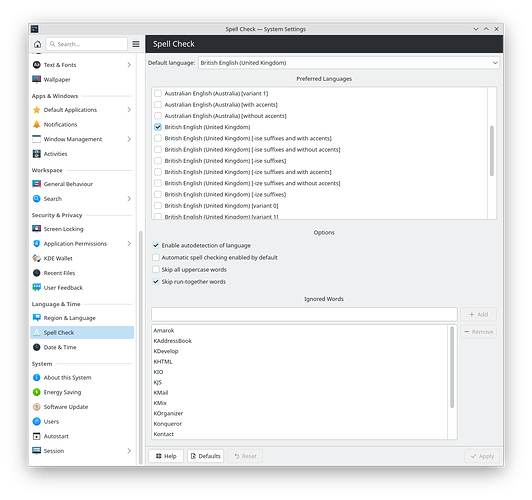Viewport: 532px width, 500px height.
Task: Enable Skip all uppercase words
Action: pyautogui.click(x=156, y=270)
